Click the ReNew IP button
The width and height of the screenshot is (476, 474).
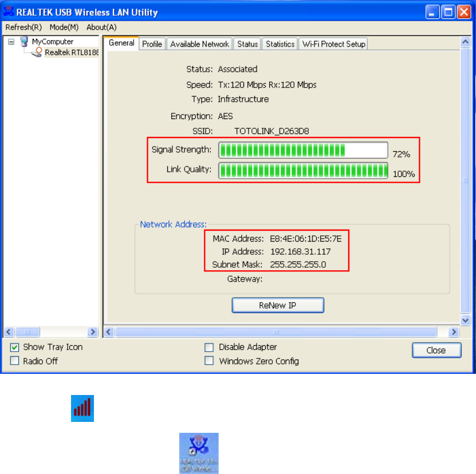[x=278, y=305]
